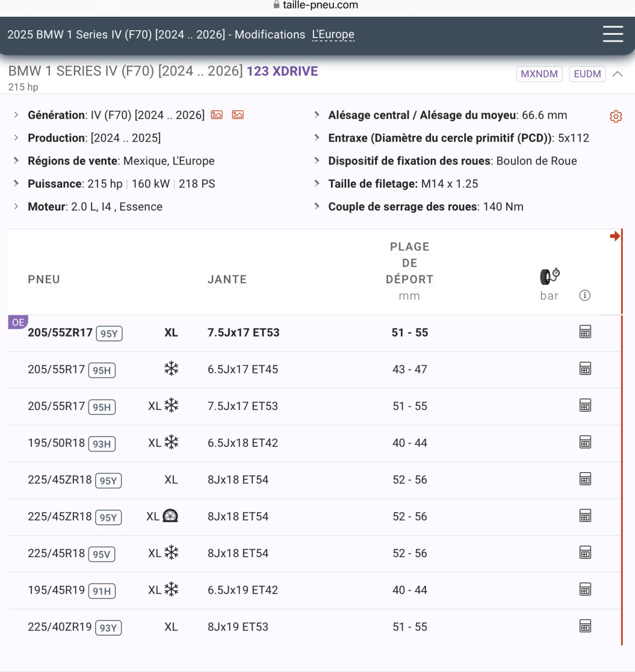
Task: Click the 93Y badge on 225/40ZR19
Action: click(x=109, y=628)
